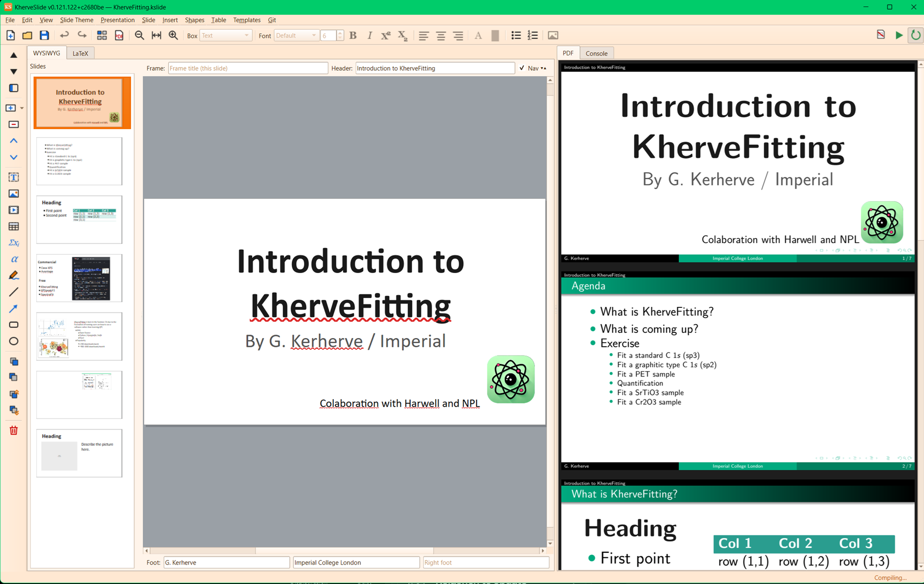Select the Agenda slide thumbnail
The width and height of the screenshot is (924, 584).
[79, 161]
